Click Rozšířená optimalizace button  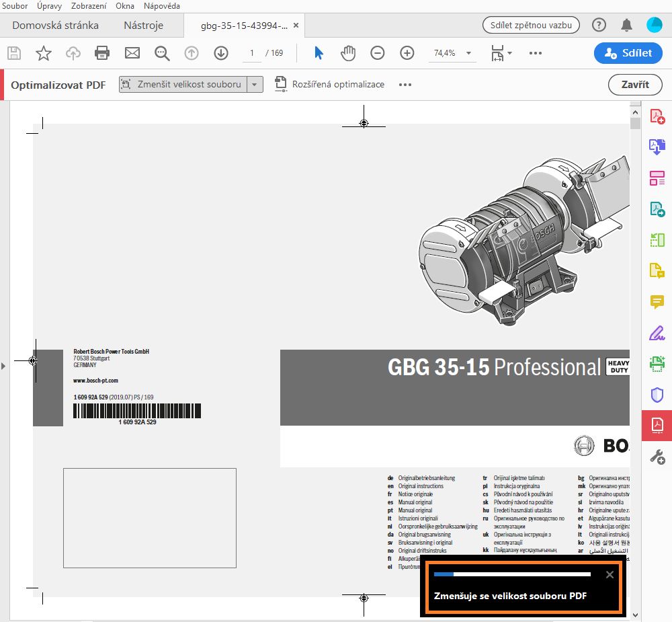329,84
